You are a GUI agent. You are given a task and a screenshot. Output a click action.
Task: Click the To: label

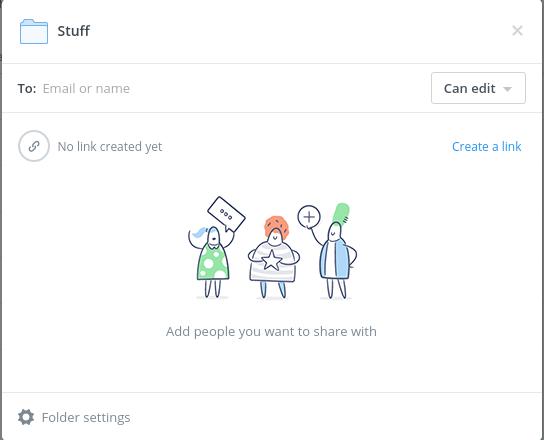27,88
